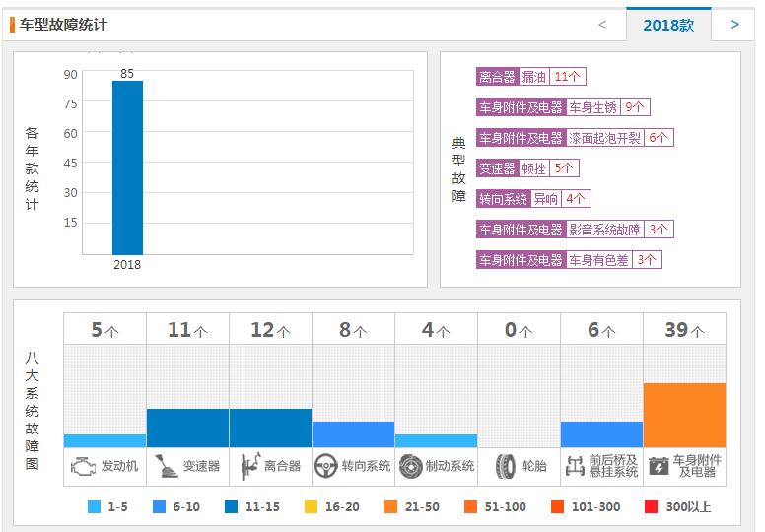This screenshot has height=532, width=765.
Task: Click the 6个 count above 前后桥及悬挂系统 column
Action: (601, 330)
